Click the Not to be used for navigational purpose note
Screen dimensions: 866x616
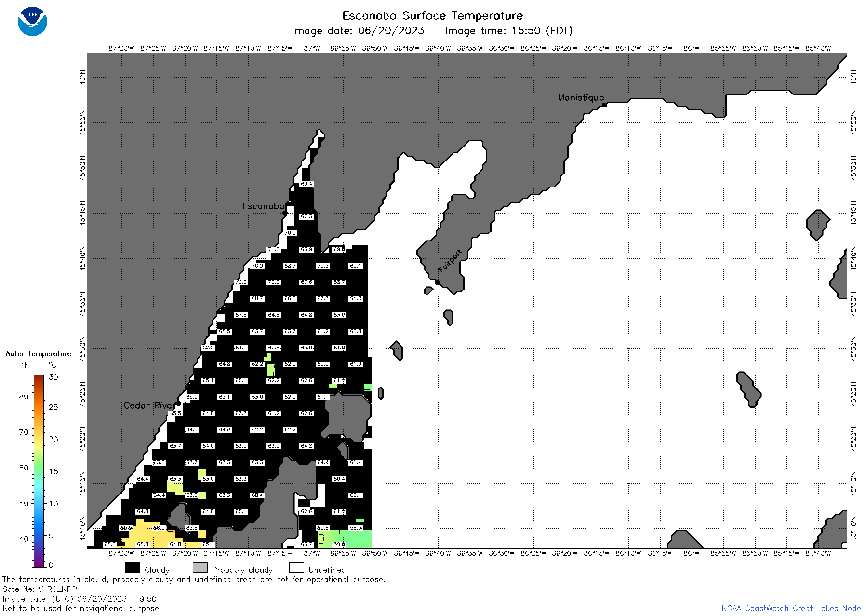pos(80,608)
